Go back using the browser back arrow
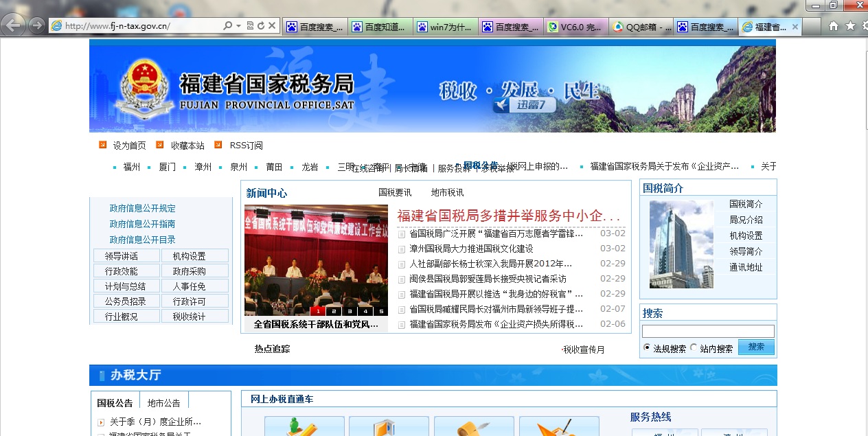Viewport: 868px width, 436px height. (x=13, y=26)
